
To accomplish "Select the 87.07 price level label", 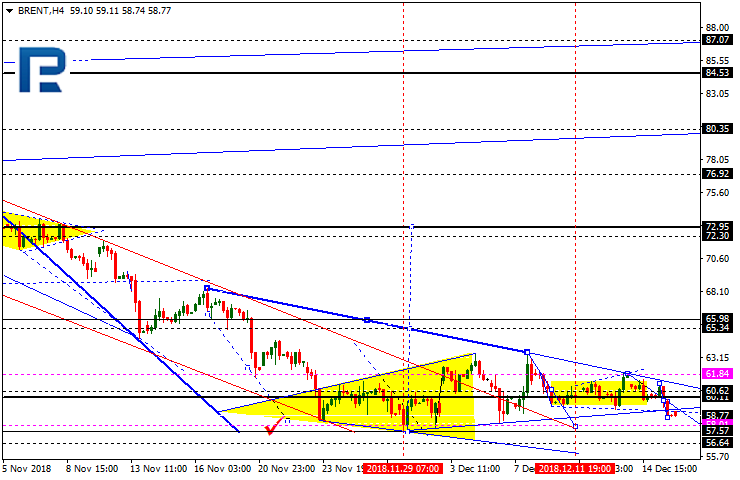I will click(717, 40).
